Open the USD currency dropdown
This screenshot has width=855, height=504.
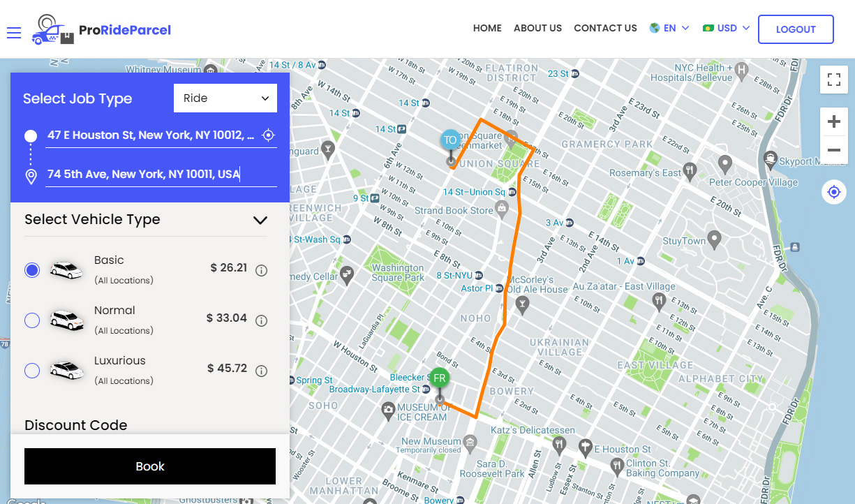(x=727, y=29)
